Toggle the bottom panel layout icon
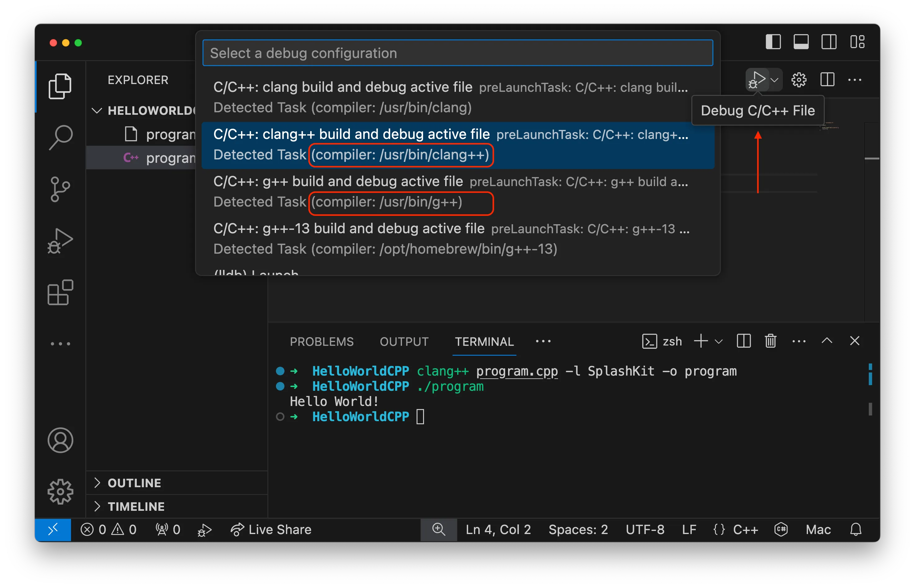 click(801, 42)
